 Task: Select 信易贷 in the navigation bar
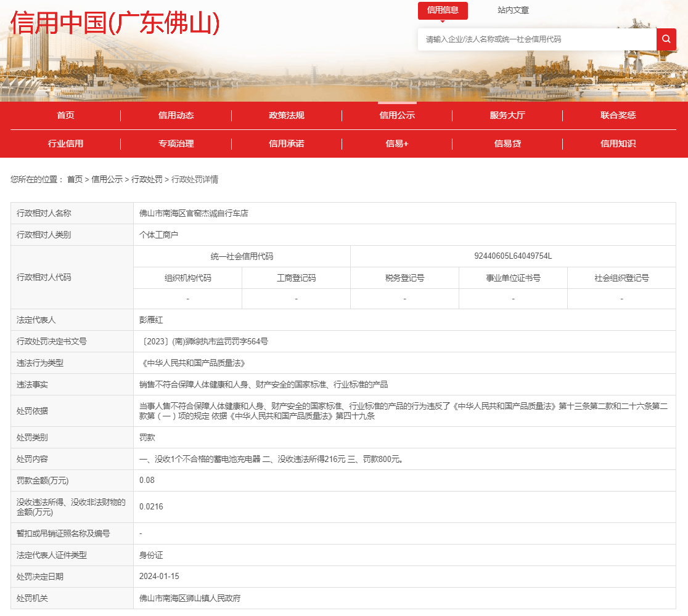[x=507, y=144]
